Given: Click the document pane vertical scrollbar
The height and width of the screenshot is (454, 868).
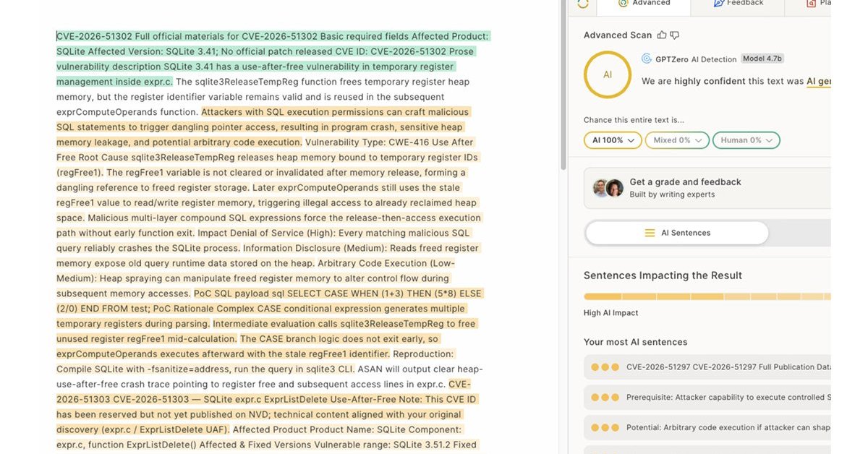Looking at the screenshot, I should coord(563,87).
